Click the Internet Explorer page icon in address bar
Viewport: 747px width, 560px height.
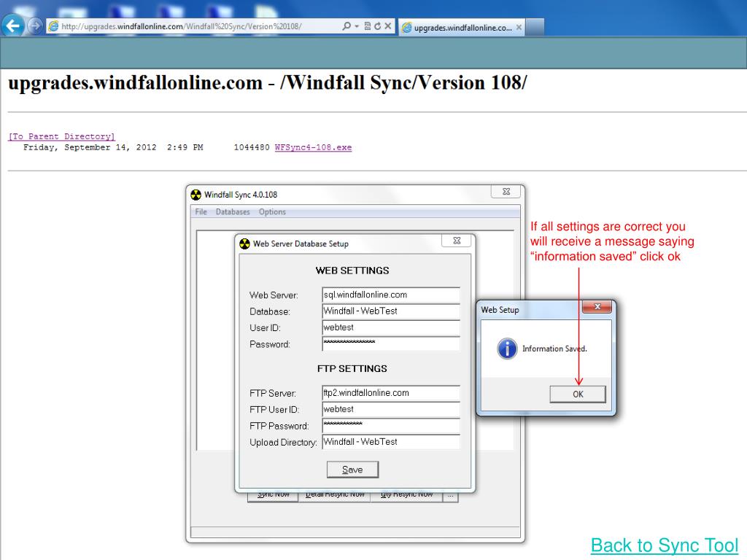pyautogui.click(x=53, y=26)
